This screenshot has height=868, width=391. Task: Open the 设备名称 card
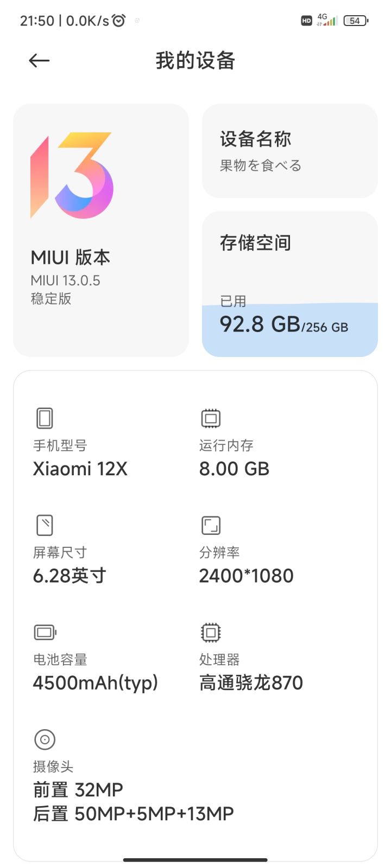[x=289, y=151]
